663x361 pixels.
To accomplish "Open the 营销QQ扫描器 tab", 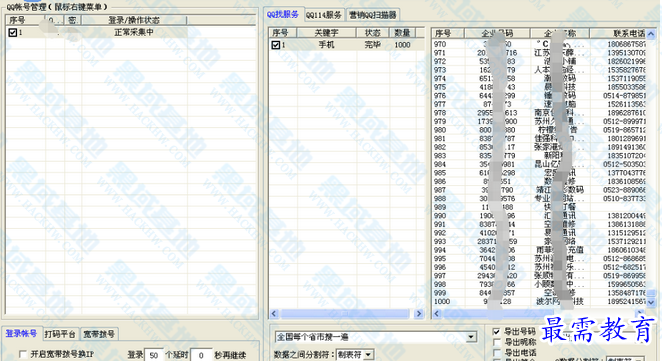I will pos(373,15).
